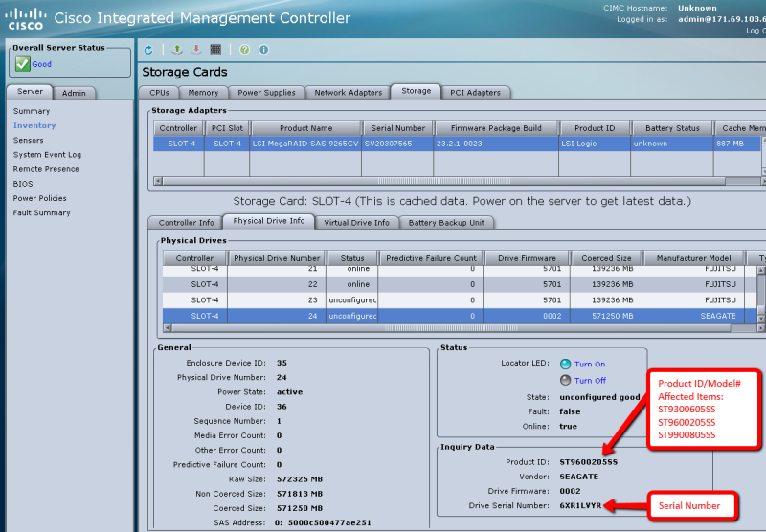Switch to the Admin tab
This screenshot has height=532, width=766.
coord(74,93)
